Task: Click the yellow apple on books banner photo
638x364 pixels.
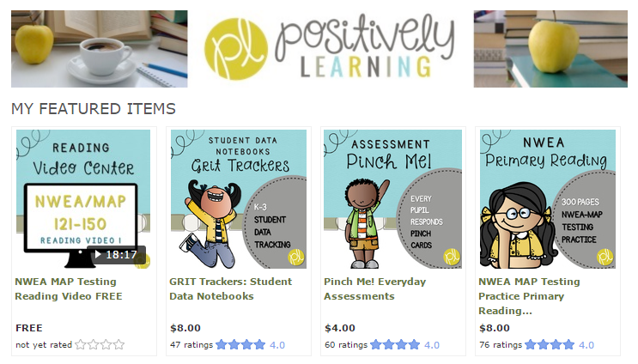Action: (550, 49)
